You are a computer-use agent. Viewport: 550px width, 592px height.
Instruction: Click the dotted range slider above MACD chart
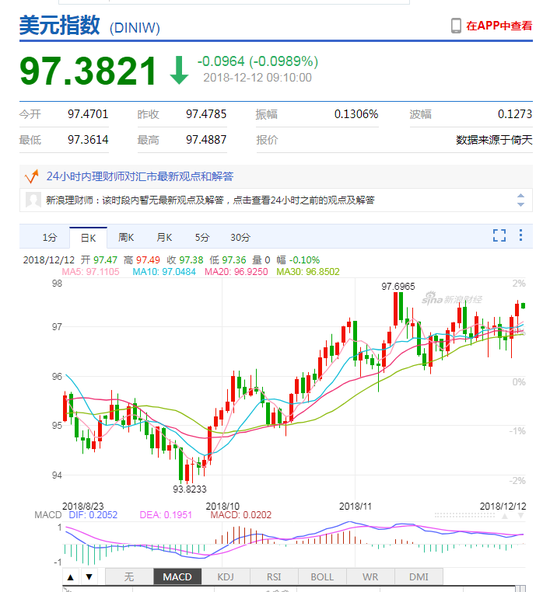click(x=464, y=515)
